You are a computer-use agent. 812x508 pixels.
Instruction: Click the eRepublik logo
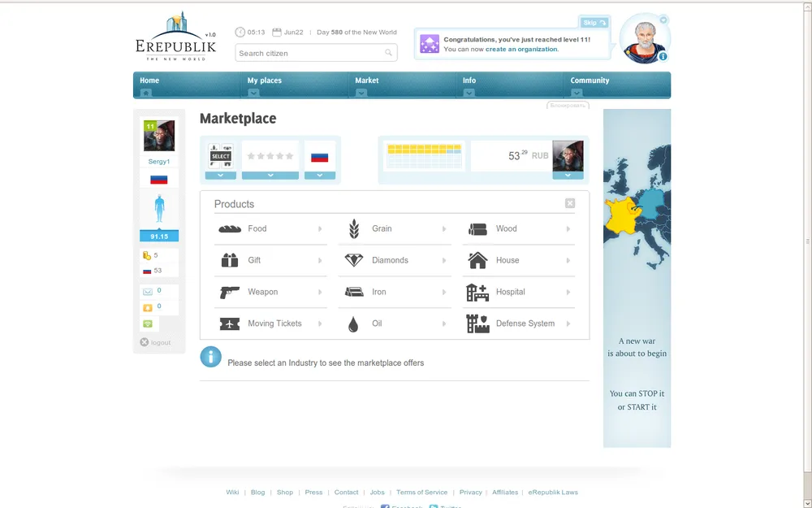(176, 37)
